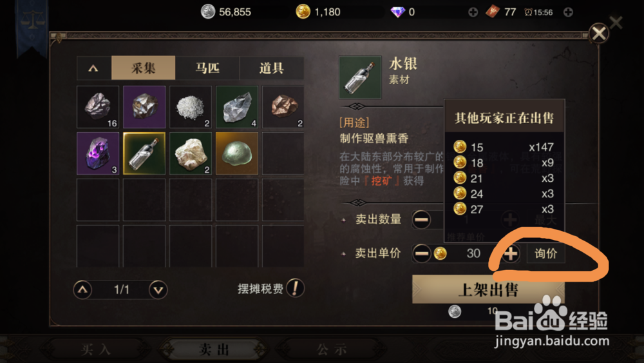Viewport: 644px width, 363px height.
Task: Switch to the 马匹 tab
Action: pos(207,68)
